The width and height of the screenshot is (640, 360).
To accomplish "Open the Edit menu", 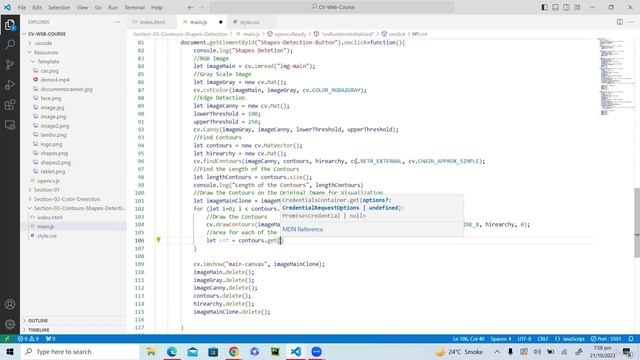I will point(37,7).
